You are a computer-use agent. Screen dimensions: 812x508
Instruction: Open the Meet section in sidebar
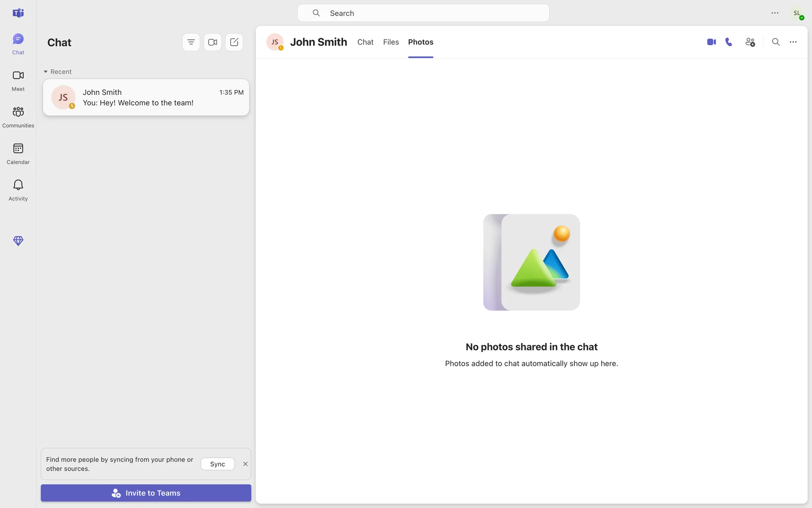[18, 80]
